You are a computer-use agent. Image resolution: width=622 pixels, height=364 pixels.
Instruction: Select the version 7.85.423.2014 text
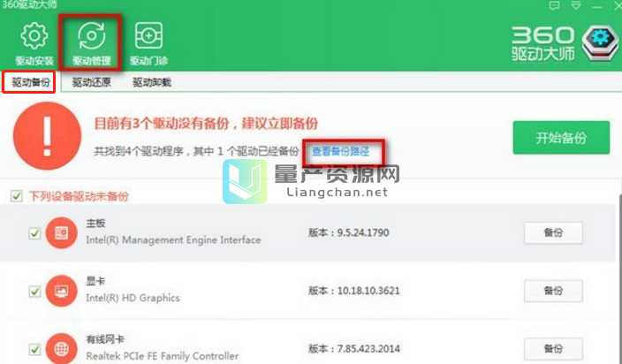[x=353, y=348]
